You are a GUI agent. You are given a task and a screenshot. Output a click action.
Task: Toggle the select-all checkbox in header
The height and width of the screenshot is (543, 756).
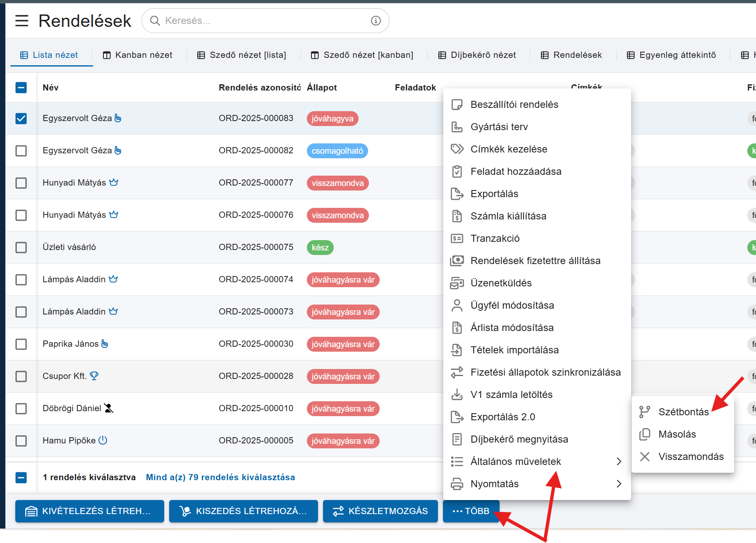click(21, 88)
